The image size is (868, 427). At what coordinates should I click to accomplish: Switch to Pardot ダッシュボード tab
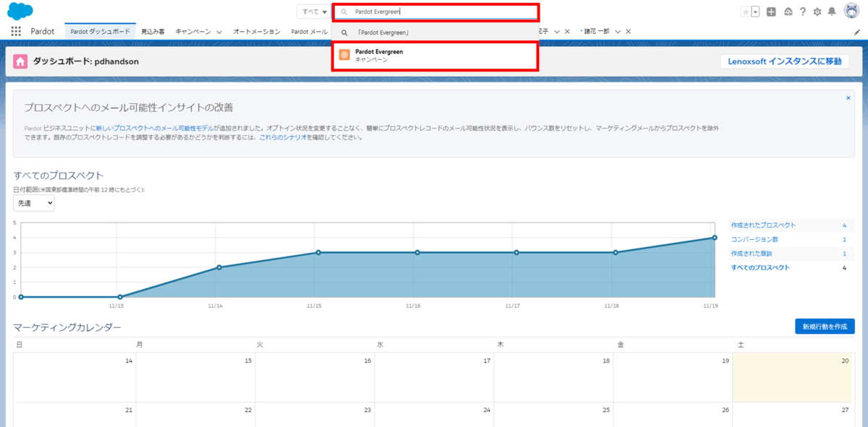click(x=101, y=32)
